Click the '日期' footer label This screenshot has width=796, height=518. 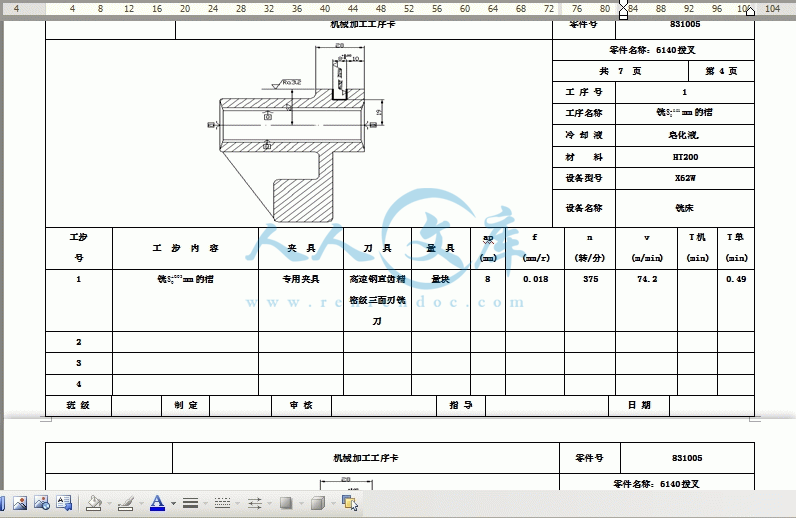point(639,405)
